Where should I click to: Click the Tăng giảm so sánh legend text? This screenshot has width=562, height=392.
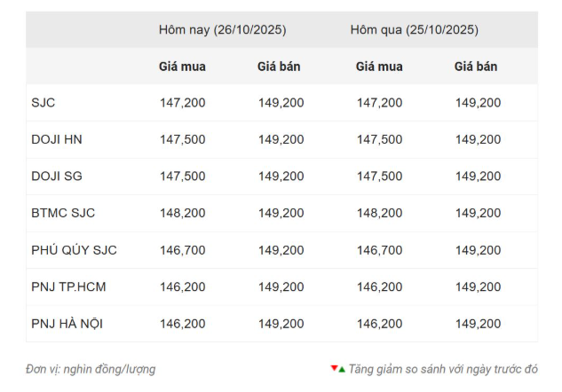point(443,369)
